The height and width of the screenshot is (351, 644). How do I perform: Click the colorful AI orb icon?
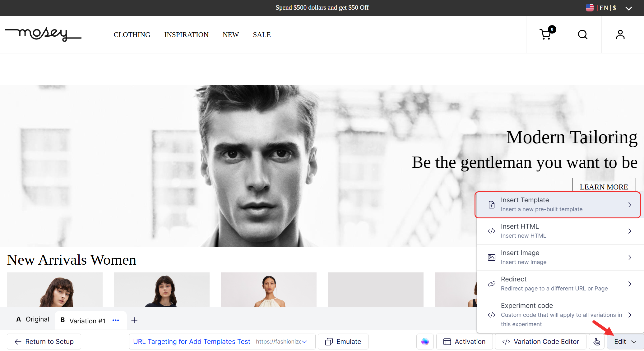(425, 342)
